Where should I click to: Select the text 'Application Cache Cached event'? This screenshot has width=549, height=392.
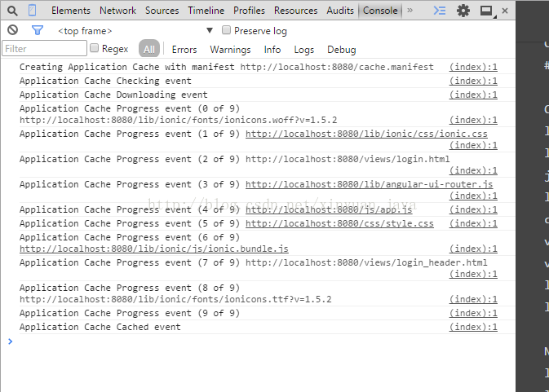[100, 327]
